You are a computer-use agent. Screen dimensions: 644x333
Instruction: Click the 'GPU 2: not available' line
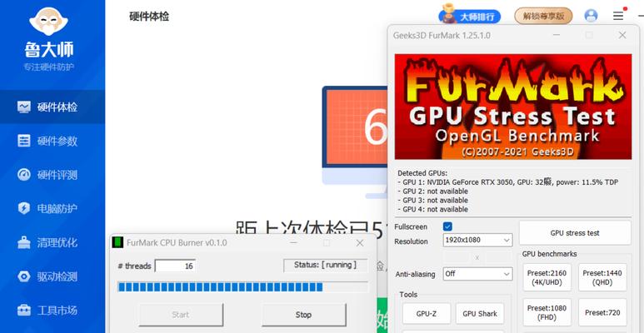coord(432,191)
